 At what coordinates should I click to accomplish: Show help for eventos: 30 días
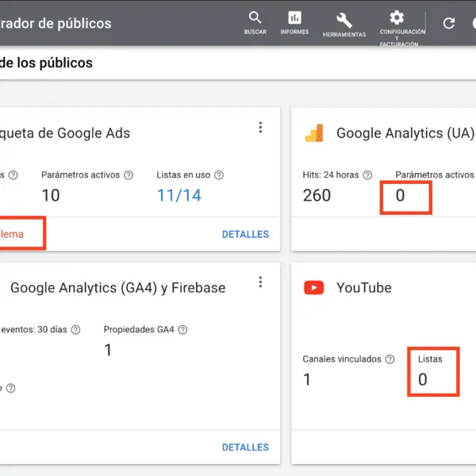pyautogui.click(x=76, y=330)
